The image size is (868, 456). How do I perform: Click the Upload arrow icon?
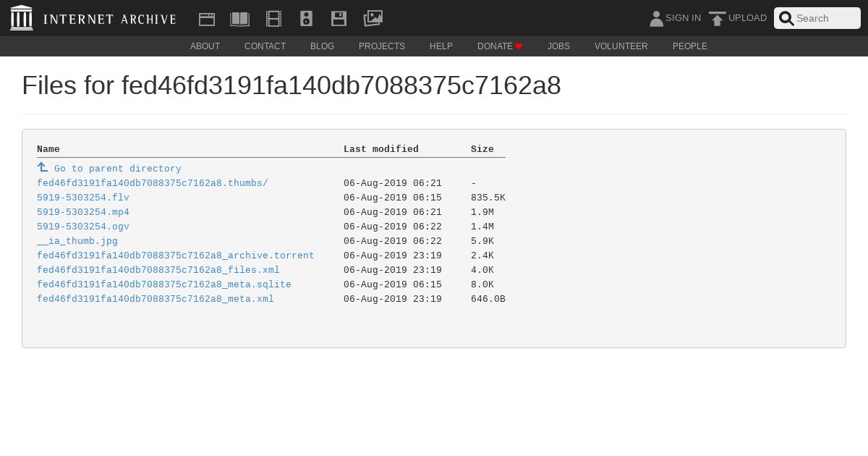click(x=717, y=19)
